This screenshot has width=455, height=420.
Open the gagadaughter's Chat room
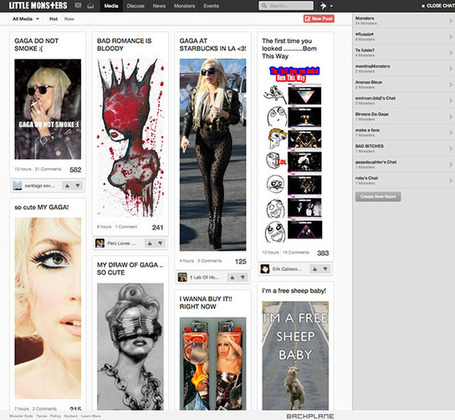click(404, 165)
